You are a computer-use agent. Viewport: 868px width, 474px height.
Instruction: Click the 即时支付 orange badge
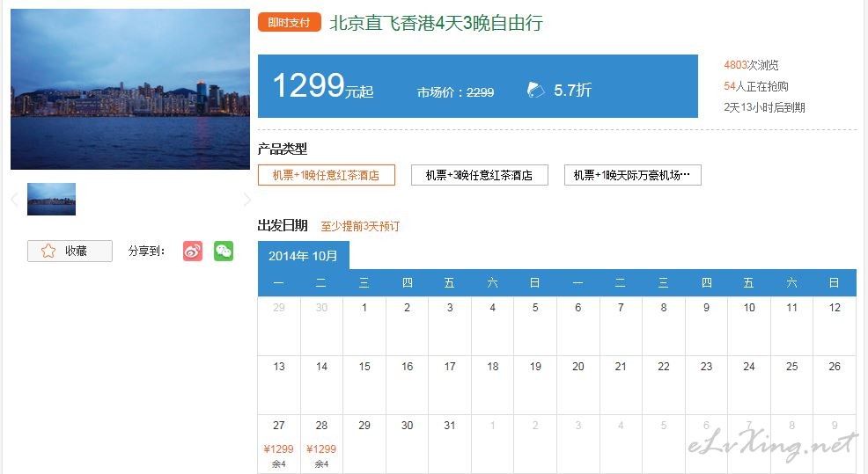click(289, 22)
